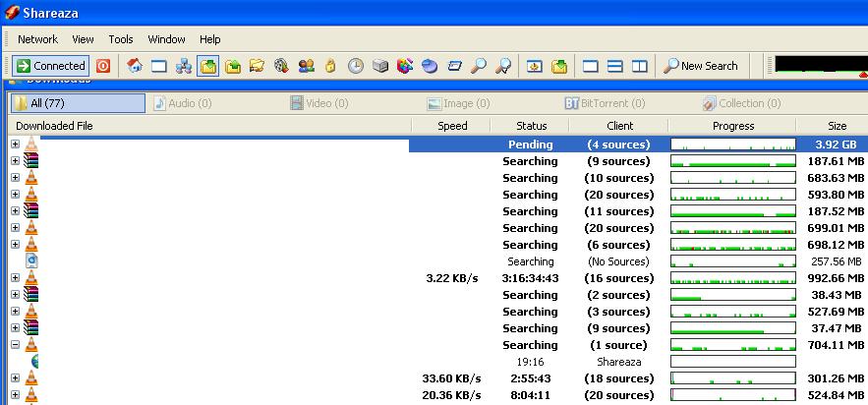Open the Media Player film reel icon
This screenshot has height=405, width=868.
(281, 66)
